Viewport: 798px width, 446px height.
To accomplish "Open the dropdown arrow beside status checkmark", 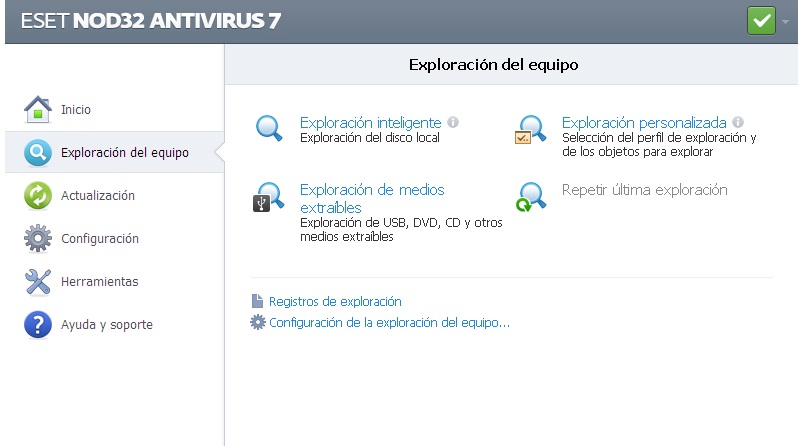I will (x=786, y=22).
